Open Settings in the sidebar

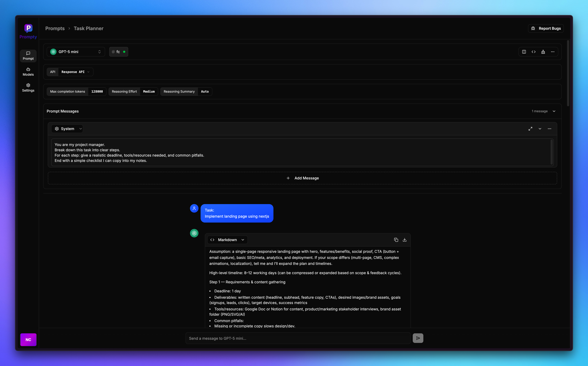(28, 88)
